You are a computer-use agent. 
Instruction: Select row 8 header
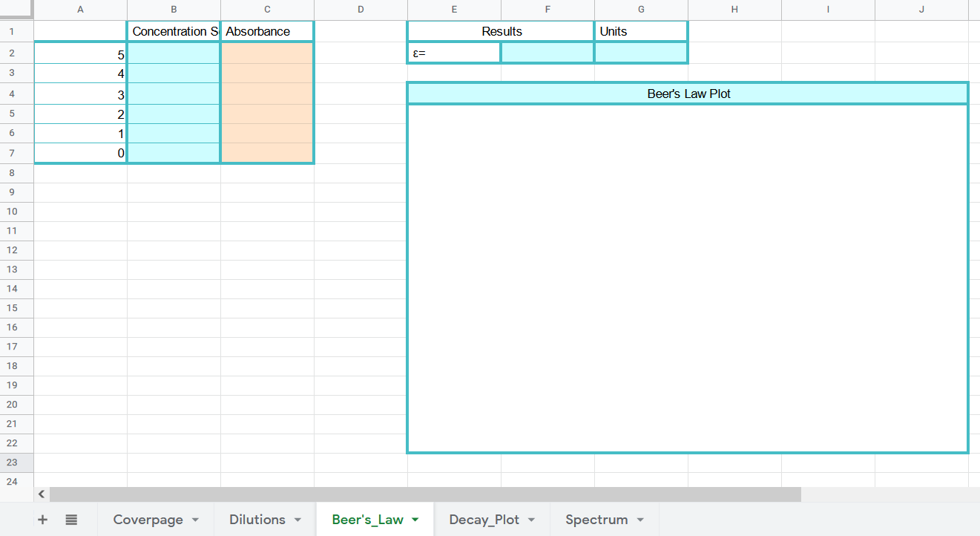(16, 172)
